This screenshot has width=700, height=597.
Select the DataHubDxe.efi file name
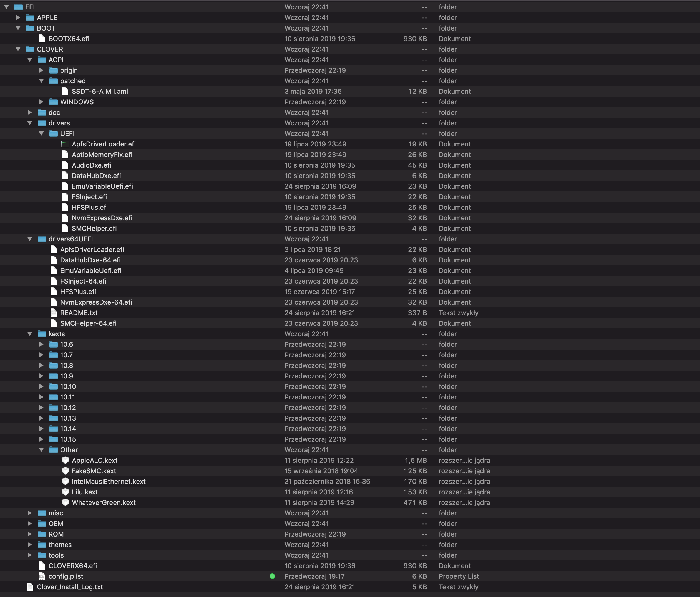point(96,176)
